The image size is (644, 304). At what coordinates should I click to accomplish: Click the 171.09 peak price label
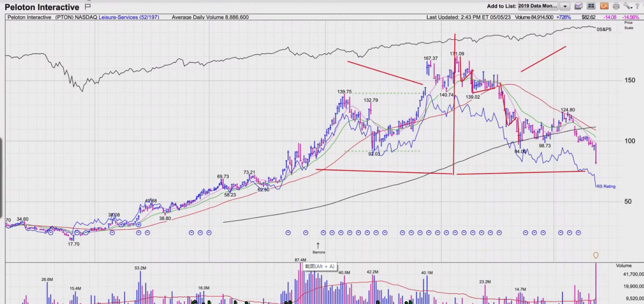[457, 54]
